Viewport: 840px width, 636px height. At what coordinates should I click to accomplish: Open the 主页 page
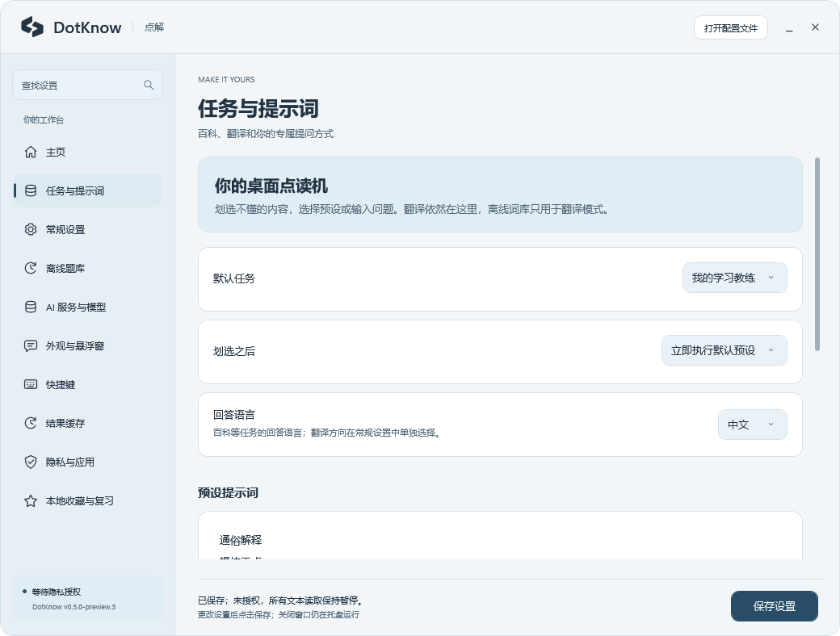tap(87, 152)
